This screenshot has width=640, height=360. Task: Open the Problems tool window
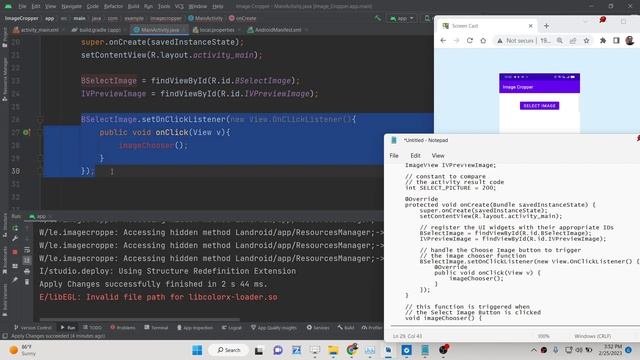click(x=123, y=328)
